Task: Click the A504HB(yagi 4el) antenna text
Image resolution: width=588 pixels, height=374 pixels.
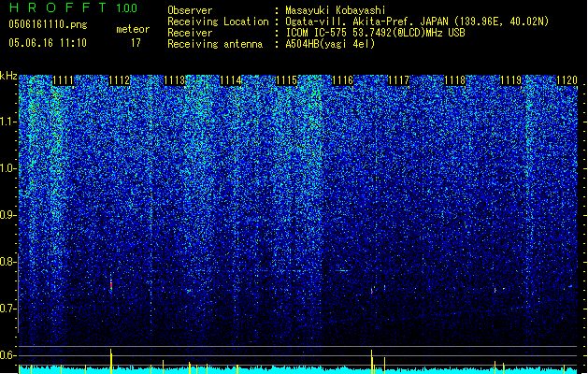Action: pos(330,44)
